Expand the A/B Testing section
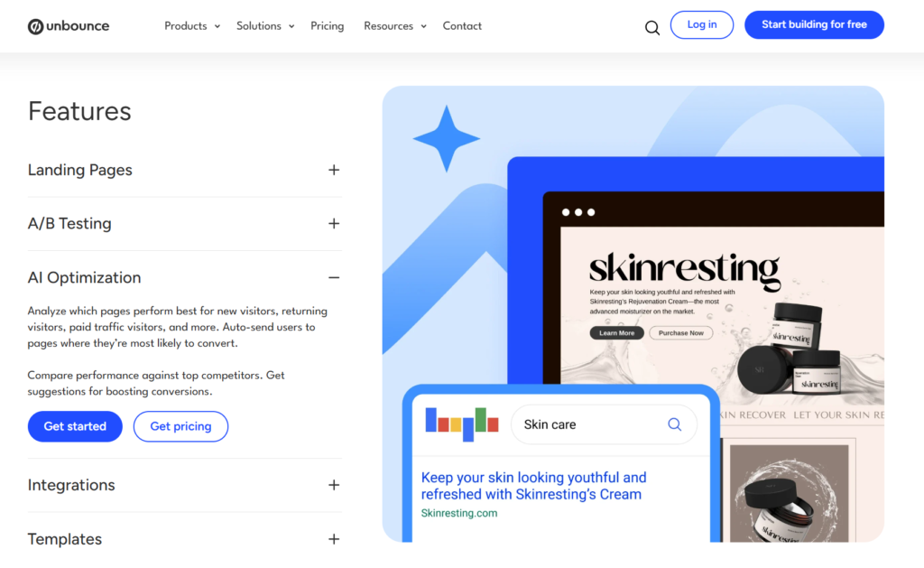The image size is (924, 568). point(184,224)
